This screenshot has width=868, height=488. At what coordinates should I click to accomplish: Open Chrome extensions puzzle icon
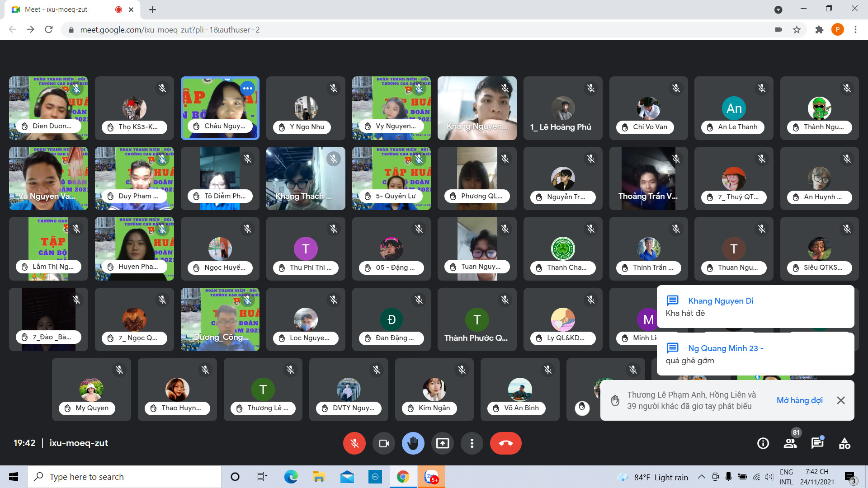coord(819,30)
